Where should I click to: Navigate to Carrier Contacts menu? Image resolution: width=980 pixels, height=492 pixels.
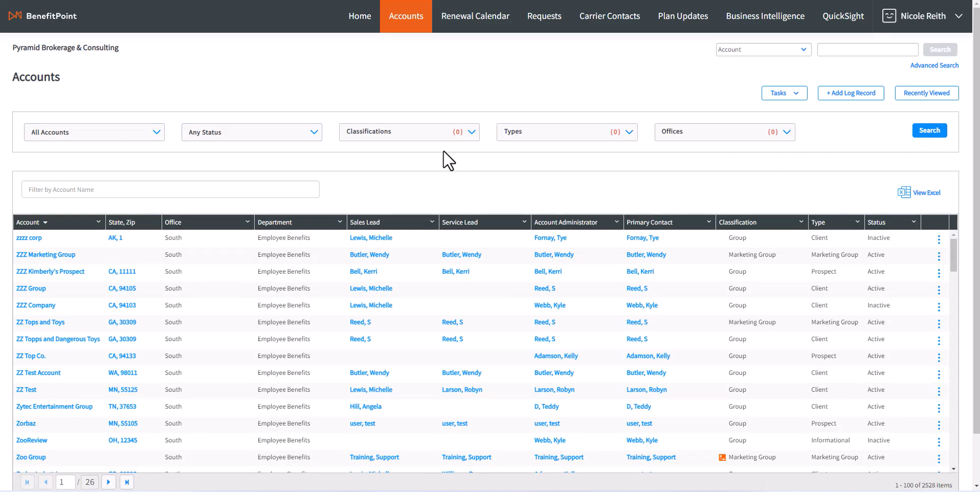click(x=609, y=16)
